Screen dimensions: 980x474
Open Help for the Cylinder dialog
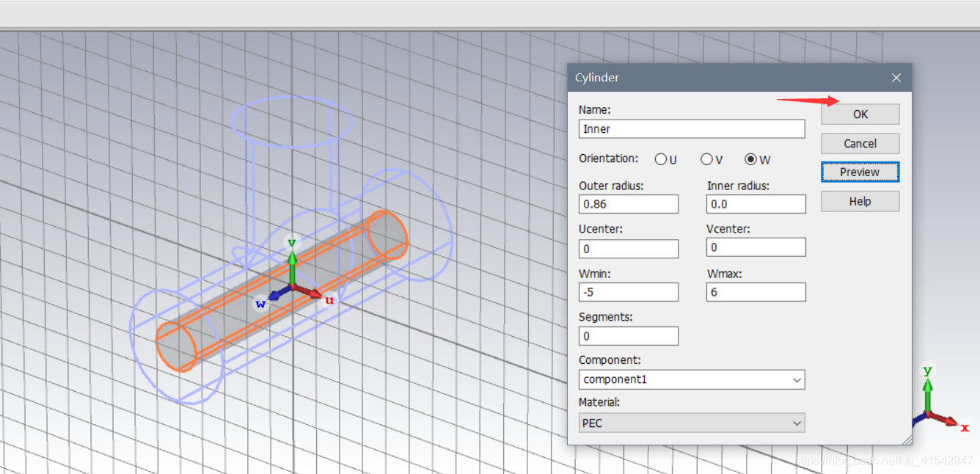pyautogui.click(x=860, y=201)
